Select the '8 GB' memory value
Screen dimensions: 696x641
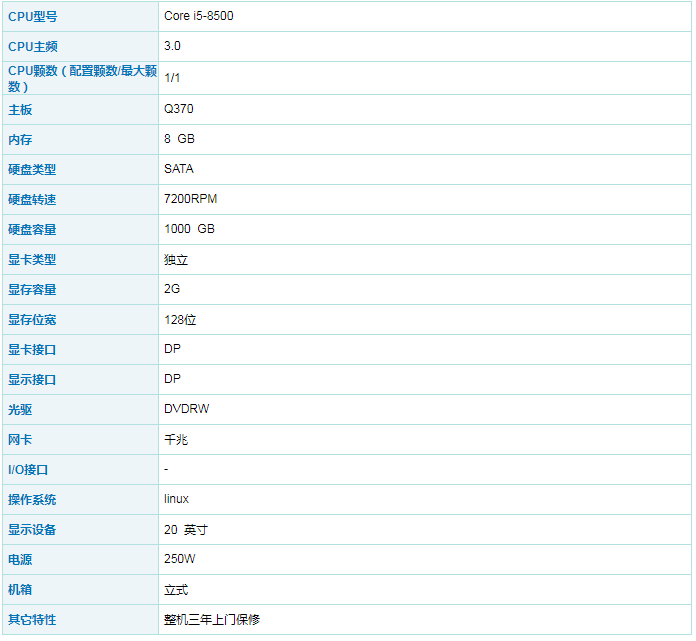(x=179, y=139)
